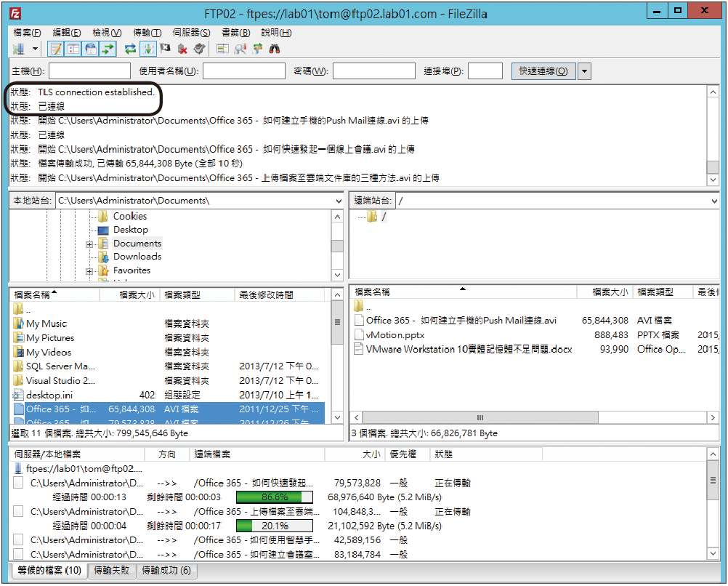The width and height of the screenshot is (728, 586).
Task: Click the transfer queue scroll down arrow
Action: [x=713, y=553]
